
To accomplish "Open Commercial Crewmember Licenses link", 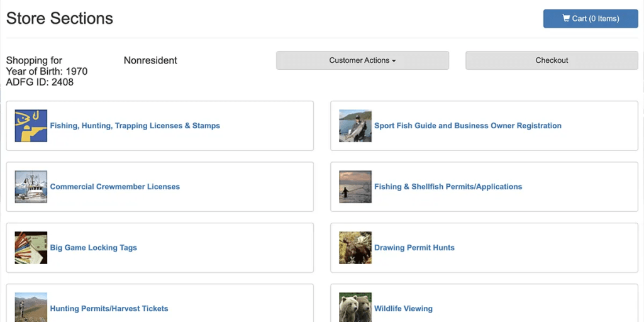I will 115,186.
